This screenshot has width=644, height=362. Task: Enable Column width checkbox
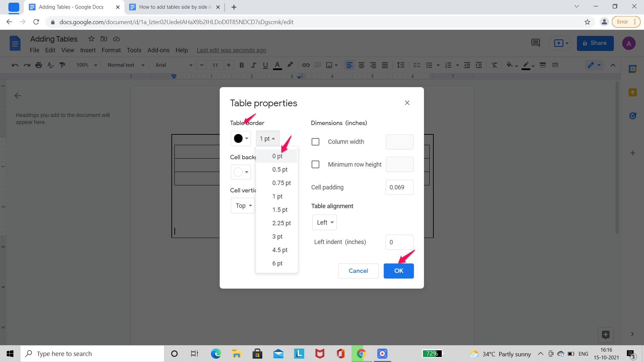315,141
